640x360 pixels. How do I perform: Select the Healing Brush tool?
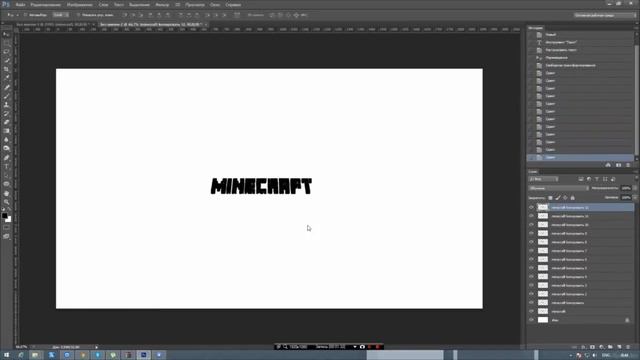coord(6,87)
